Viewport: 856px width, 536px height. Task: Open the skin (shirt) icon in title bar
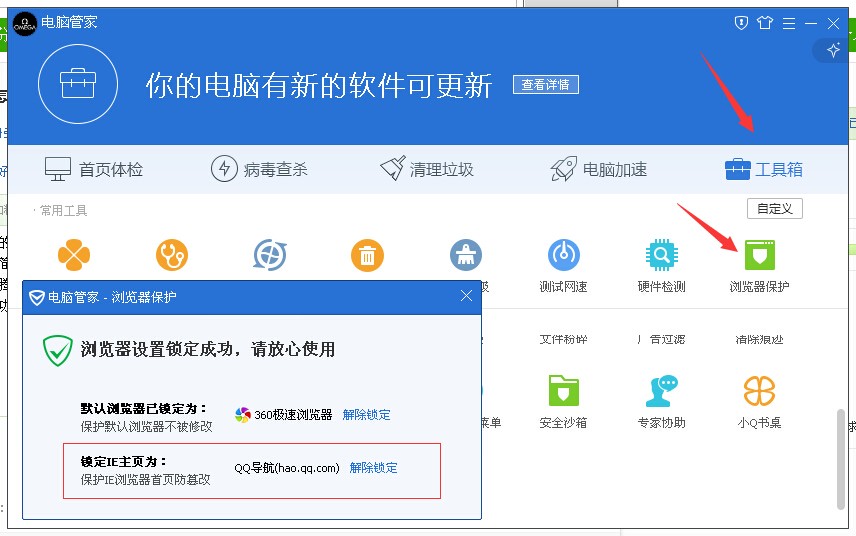tap(765, 23)
